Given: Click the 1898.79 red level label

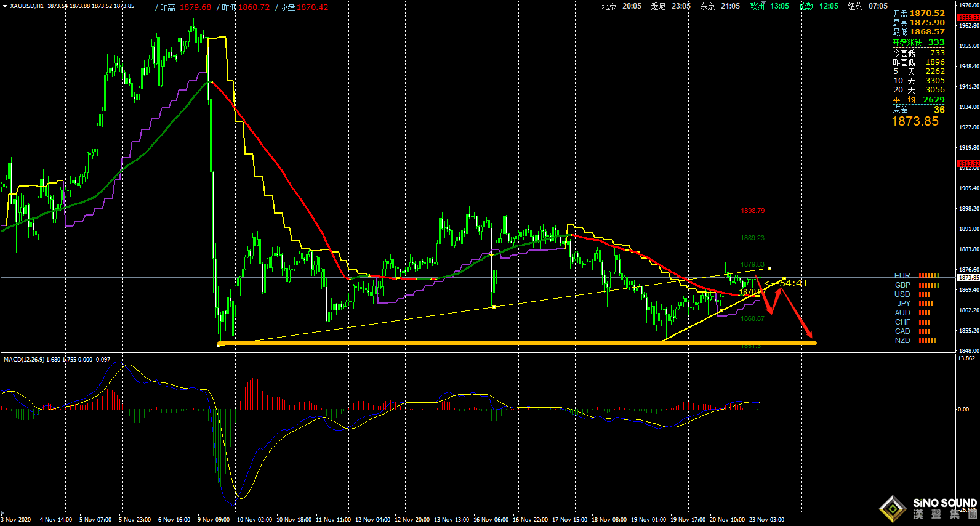Looking at the screenshot, I should tap(752, 211).
